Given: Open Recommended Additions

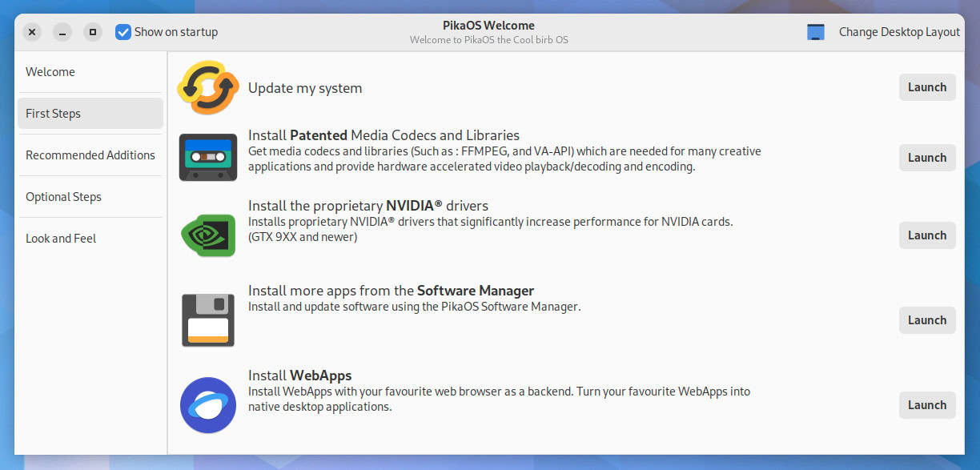Looking at the screenshot, I should [90, 155].
